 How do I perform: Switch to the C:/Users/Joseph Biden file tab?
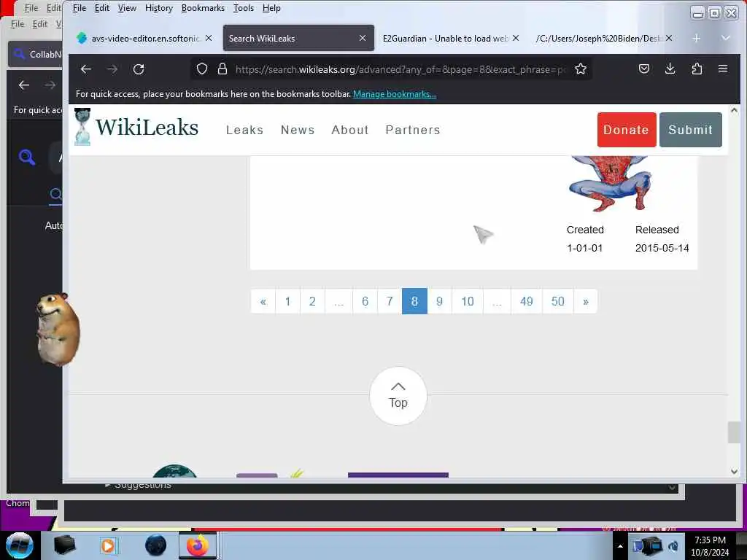click(x=598, y=38)
